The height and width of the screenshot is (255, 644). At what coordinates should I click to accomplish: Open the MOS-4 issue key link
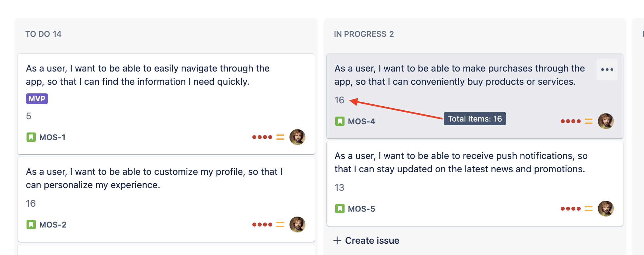point(361,121)
